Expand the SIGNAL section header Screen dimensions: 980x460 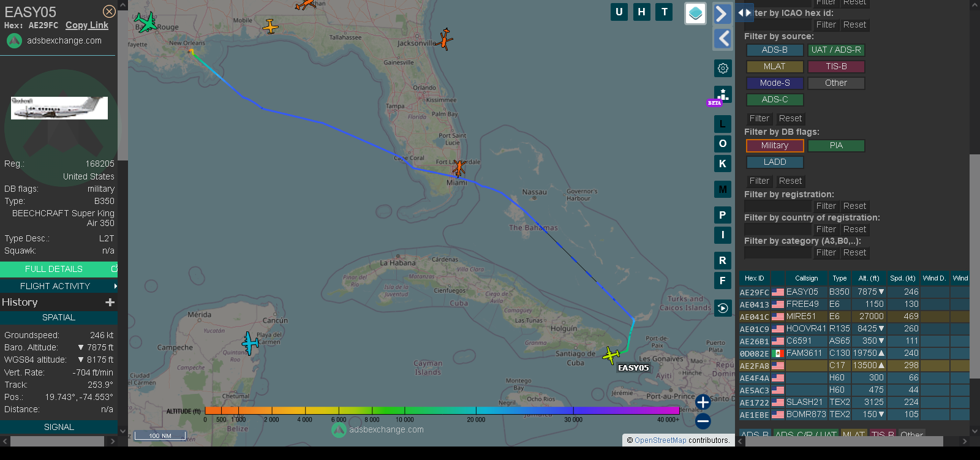[x=59, y=427]
